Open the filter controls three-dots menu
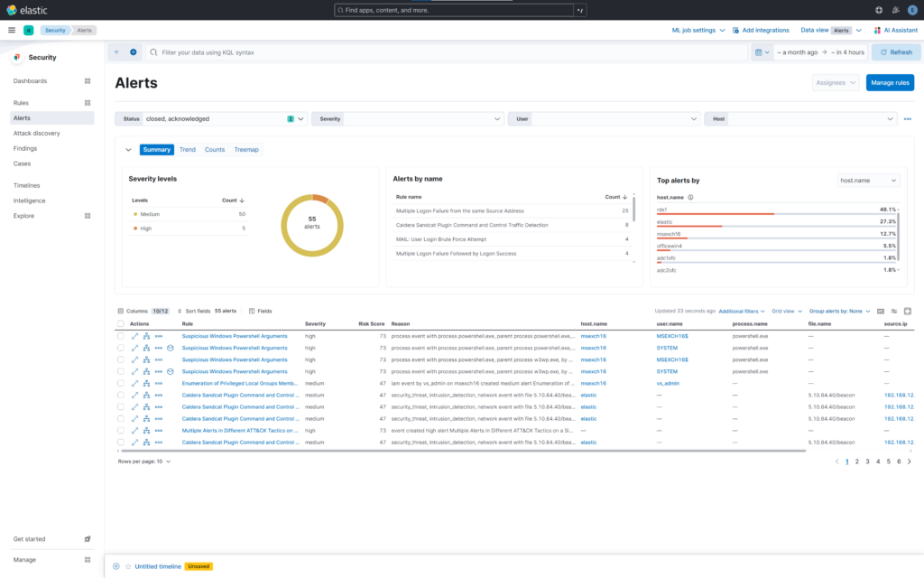The image size is (924, 578). point(908,119)
